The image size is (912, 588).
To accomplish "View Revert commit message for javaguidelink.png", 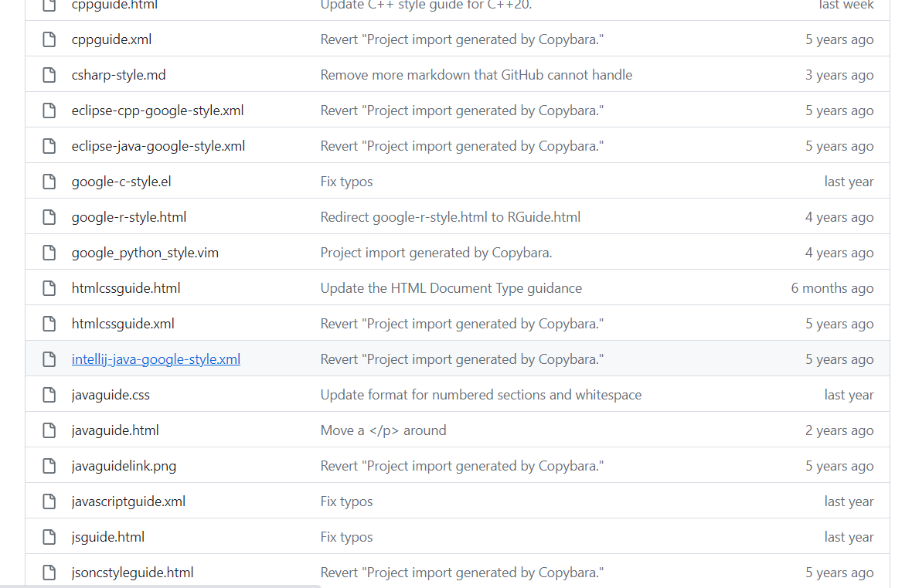I will tap(462, 466).
